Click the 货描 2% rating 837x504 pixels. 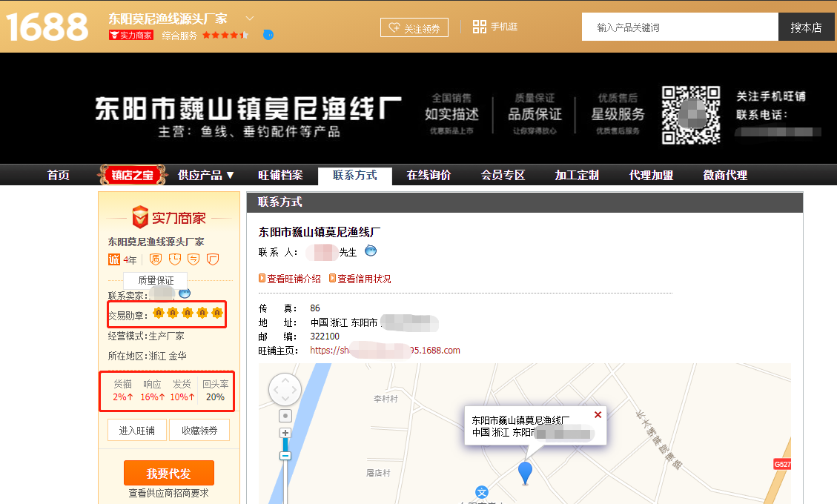(123, 397)
